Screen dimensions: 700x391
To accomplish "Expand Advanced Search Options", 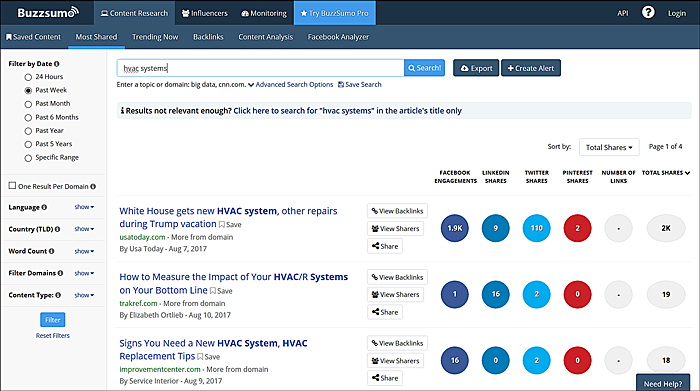I will pos(291,84).
